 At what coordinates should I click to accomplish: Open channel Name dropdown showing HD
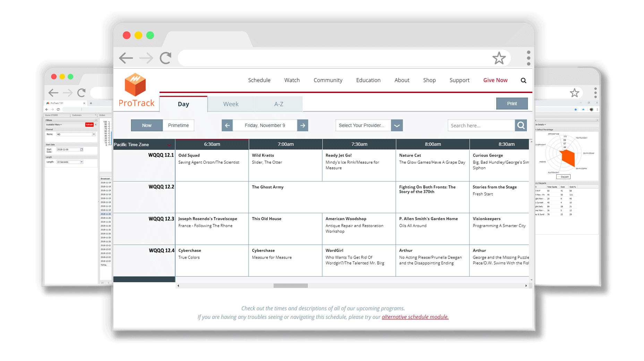pyautogui.click(x=76, y=134)
